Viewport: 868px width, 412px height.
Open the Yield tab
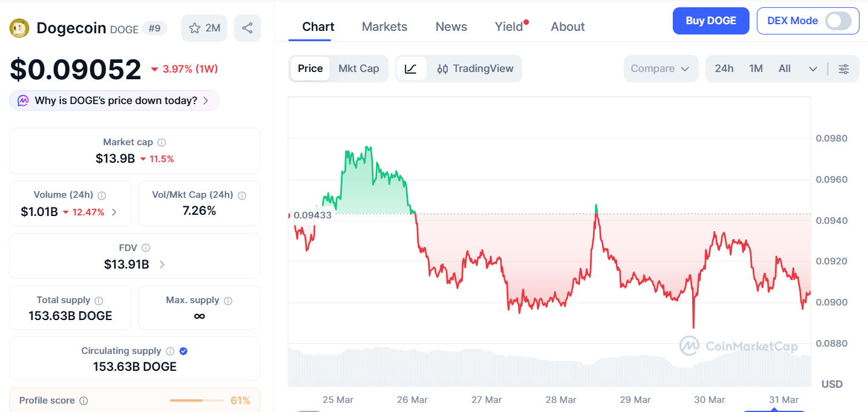click(509, 27)
